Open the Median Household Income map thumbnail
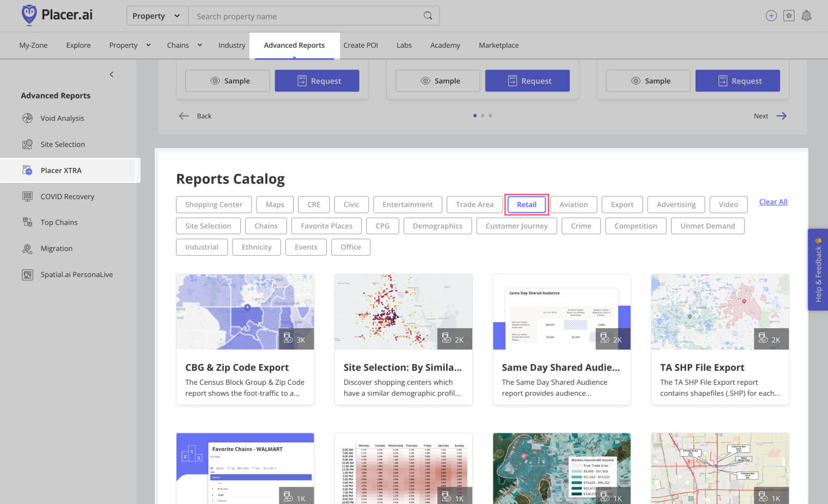 coord(562,468)
